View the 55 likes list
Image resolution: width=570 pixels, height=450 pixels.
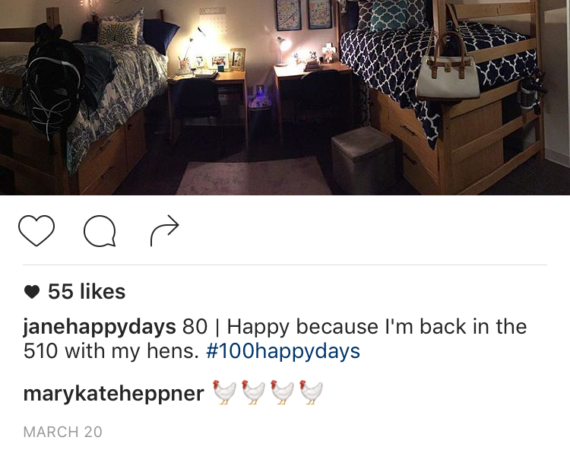(x=87, y=292)
